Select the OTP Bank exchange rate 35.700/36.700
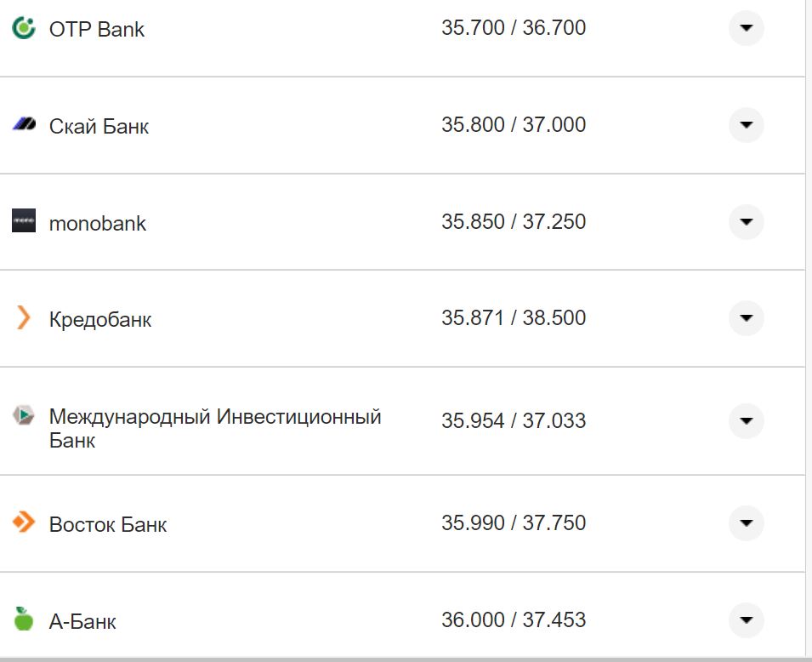Viewport: 812px width, 662px height. point(513,27)
